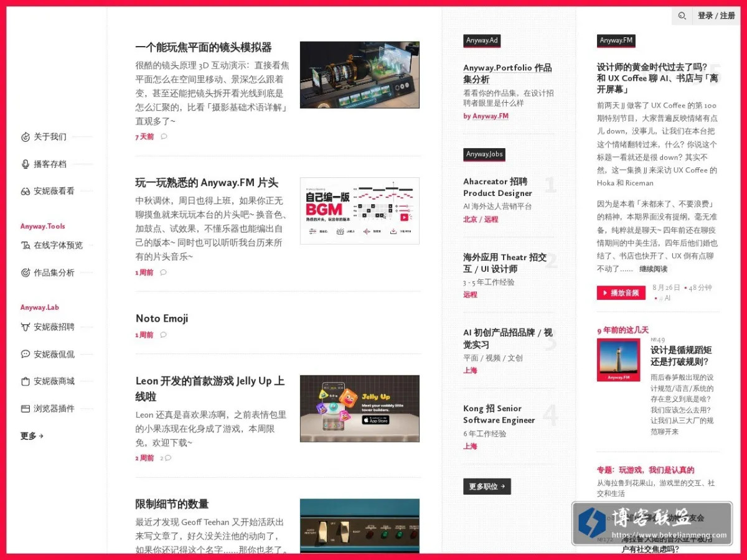Click 播放音频 play button
This screenshot has width=747, height=560.
621,293
